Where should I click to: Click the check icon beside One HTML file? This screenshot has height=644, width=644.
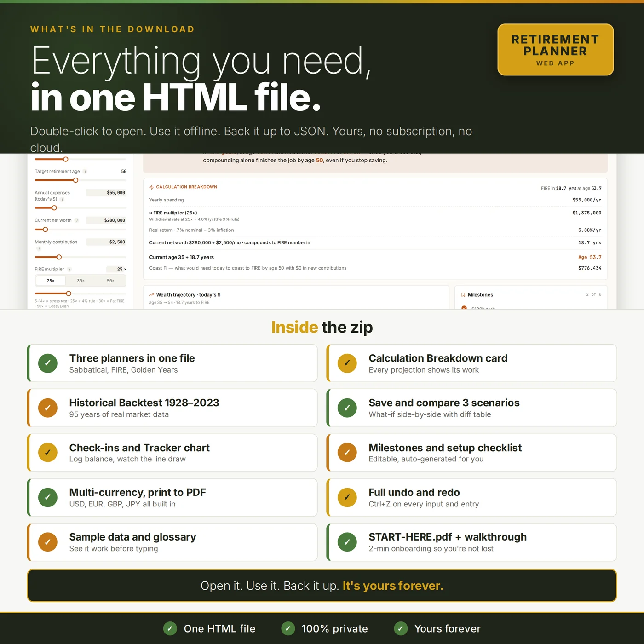click(170, 628)
